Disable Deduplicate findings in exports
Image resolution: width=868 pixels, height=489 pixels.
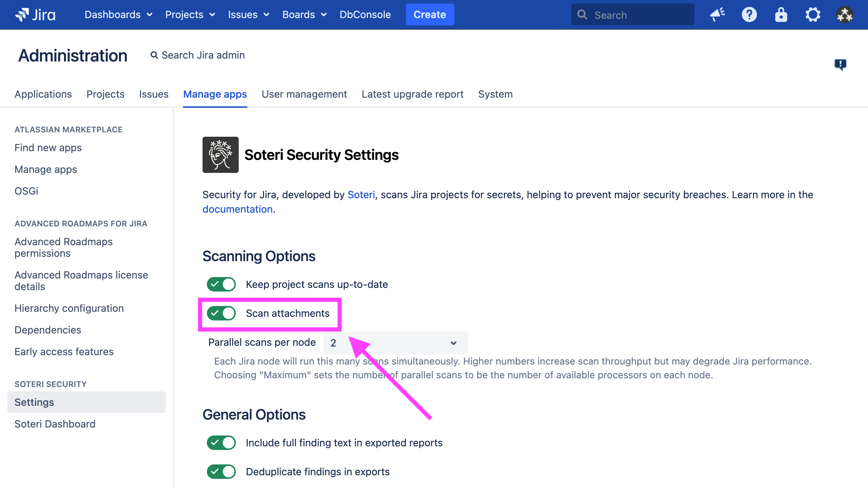(221, 472)
